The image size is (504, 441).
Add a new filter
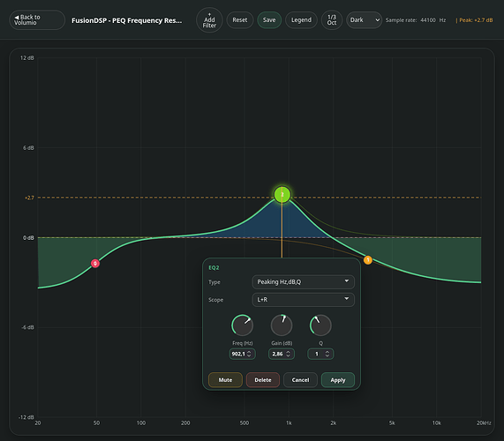(209, 20)
